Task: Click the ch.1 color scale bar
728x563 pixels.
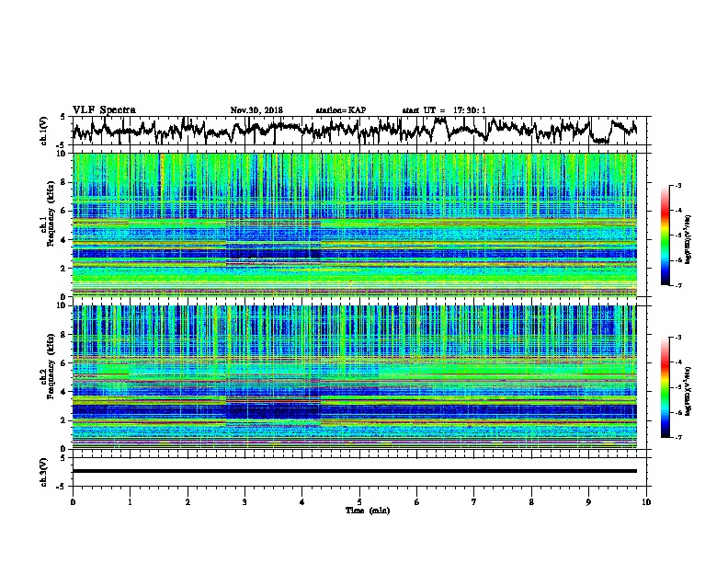Action: (x=665, y=236)
